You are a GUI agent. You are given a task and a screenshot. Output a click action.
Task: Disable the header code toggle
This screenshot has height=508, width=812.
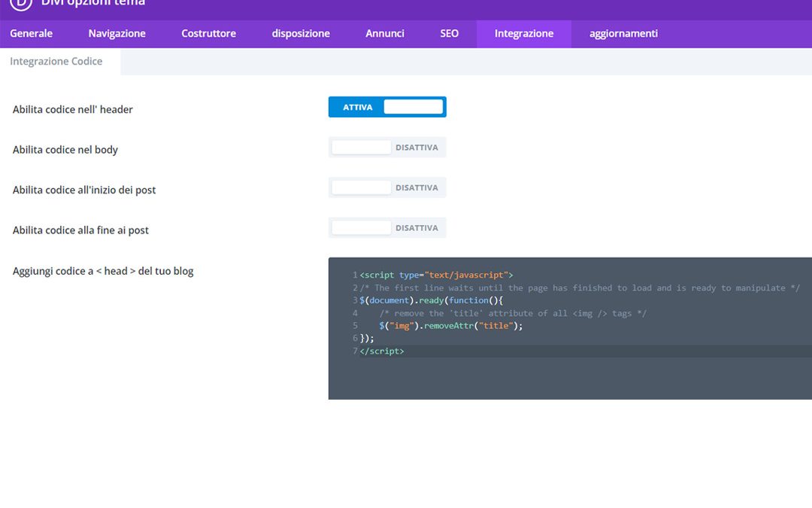pos(387,107)
